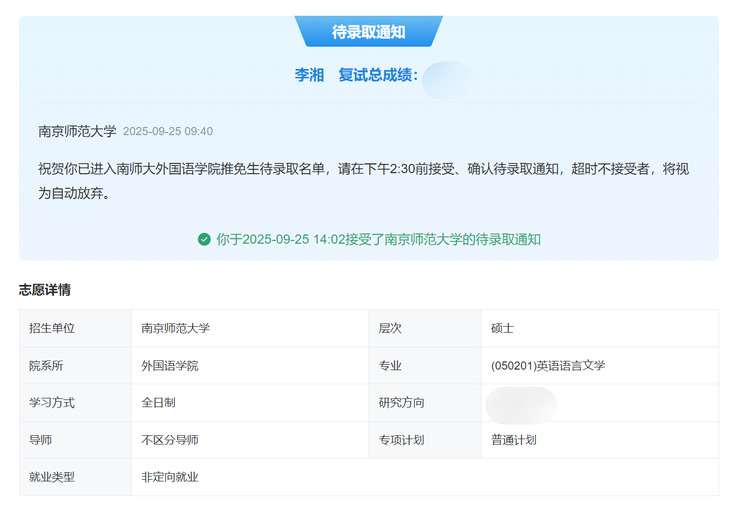735x507 pixels.
Task: Click the green checkmark acceptance icon
Action: click(204, 239)
